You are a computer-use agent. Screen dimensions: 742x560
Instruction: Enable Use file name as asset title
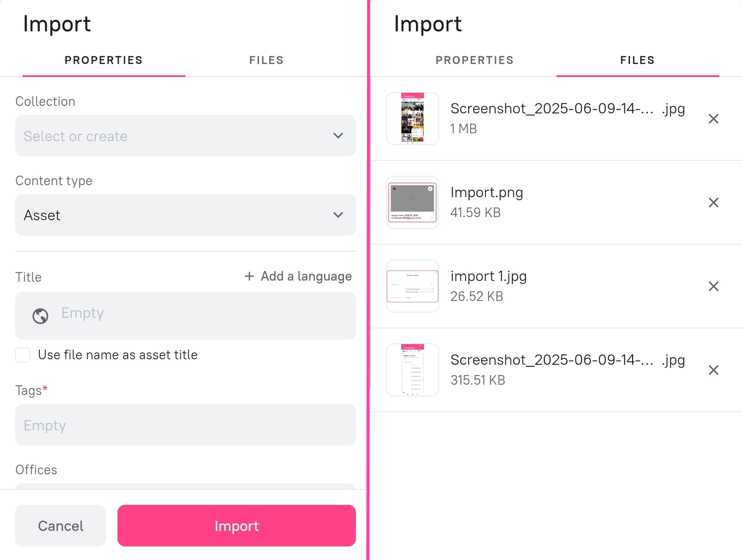[23, 355]
